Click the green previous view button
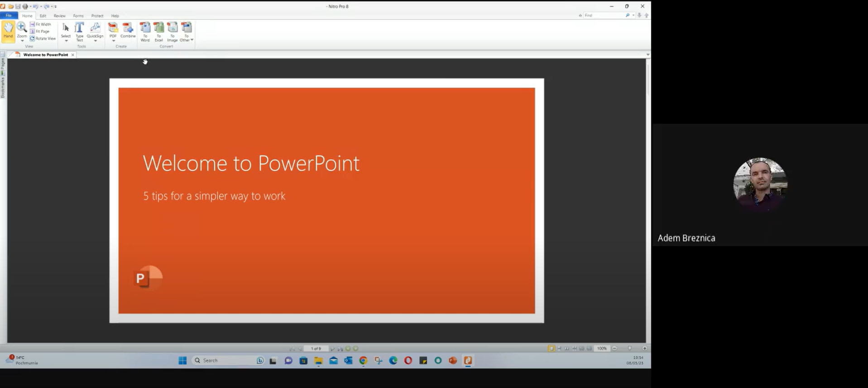 pyautogui.click(x=348, y=349)
